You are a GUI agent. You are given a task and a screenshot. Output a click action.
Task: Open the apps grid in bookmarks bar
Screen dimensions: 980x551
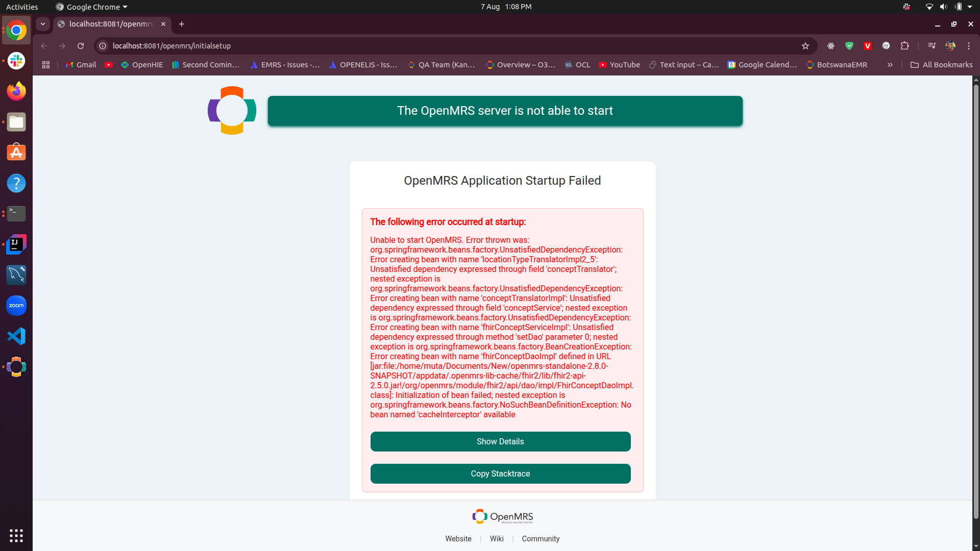point(46,65)
